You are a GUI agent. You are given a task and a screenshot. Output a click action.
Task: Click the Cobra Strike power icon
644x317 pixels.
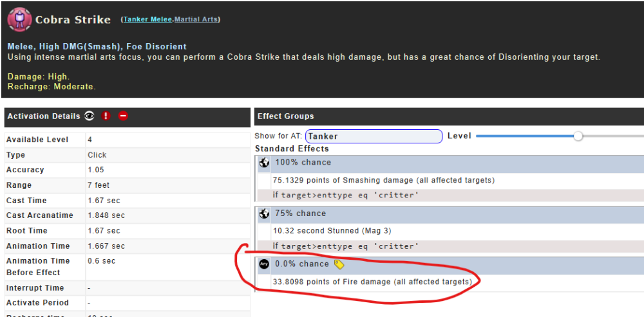[19, 19]
